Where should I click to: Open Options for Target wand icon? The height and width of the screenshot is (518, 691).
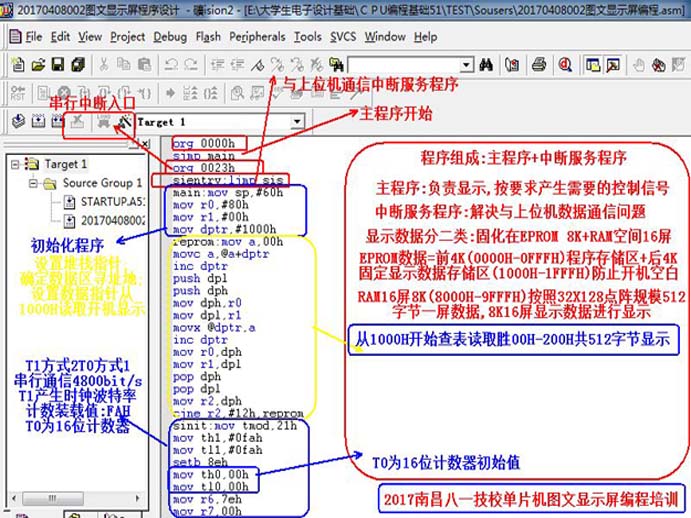tap(125, 121)
